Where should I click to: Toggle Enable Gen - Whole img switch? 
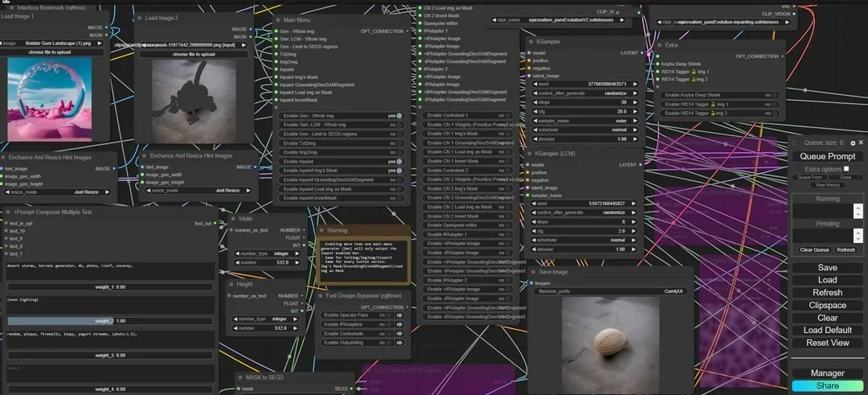[399, 116]
